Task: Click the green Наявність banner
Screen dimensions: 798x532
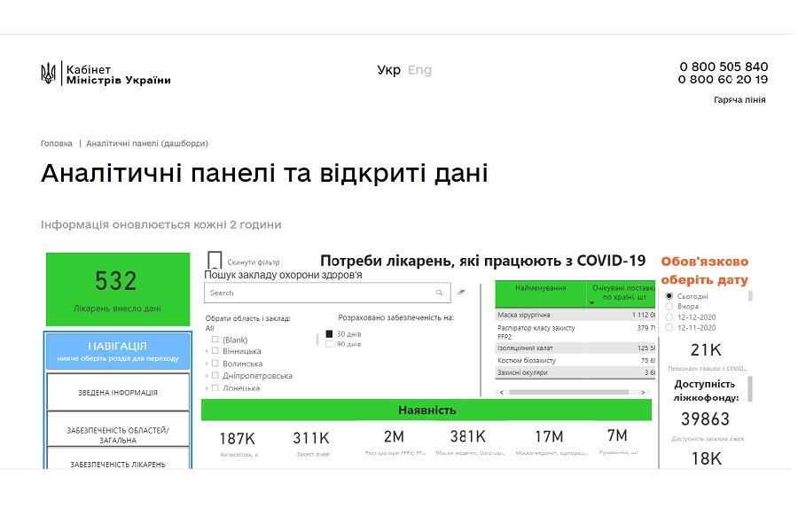Action: [x=426, y=410]
